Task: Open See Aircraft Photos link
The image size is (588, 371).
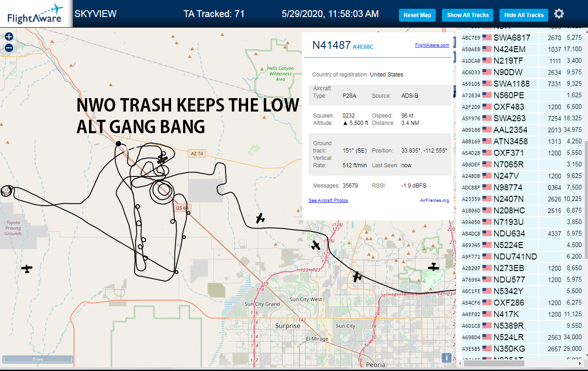Action: 328,200
